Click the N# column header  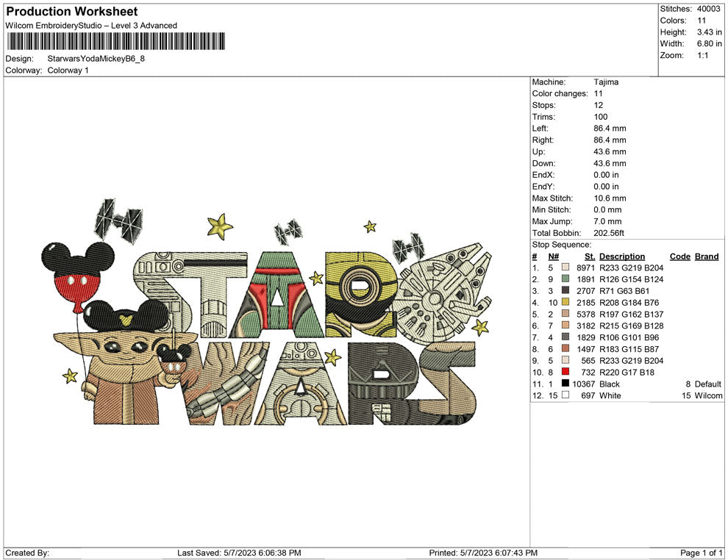[x=553, y=256]
